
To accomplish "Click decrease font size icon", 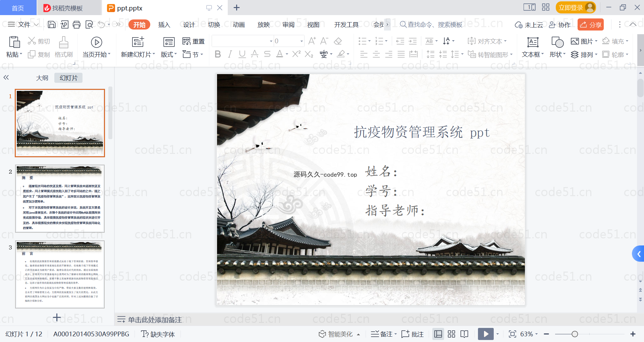I will [x=324, y=41].
